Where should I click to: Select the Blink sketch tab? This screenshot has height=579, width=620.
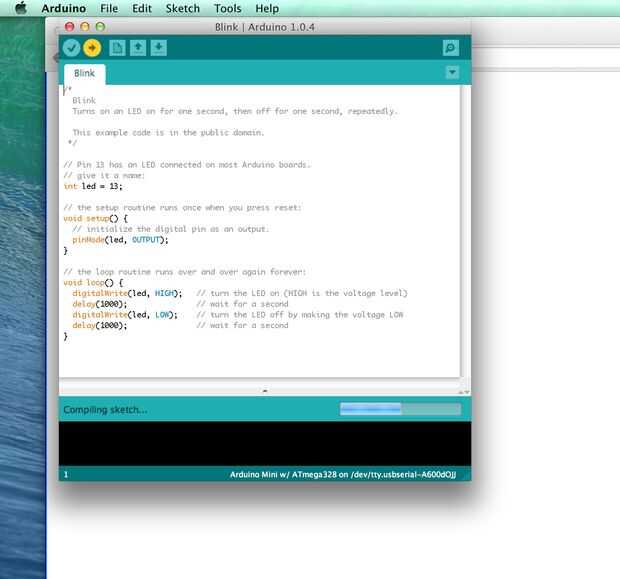[x=85, y=74]
